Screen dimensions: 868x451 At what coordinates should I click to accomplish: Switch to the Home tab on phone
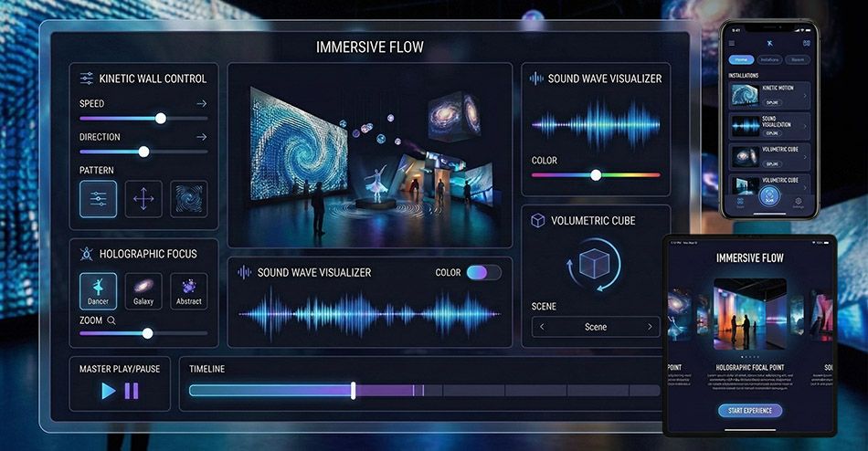click(x=741, y=59)
